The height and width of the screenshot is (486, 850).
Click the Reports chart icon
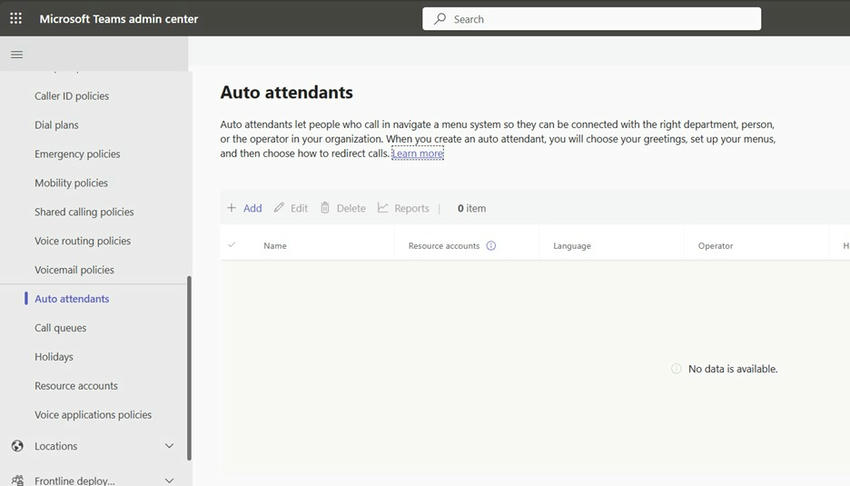[x=383, y=208]
